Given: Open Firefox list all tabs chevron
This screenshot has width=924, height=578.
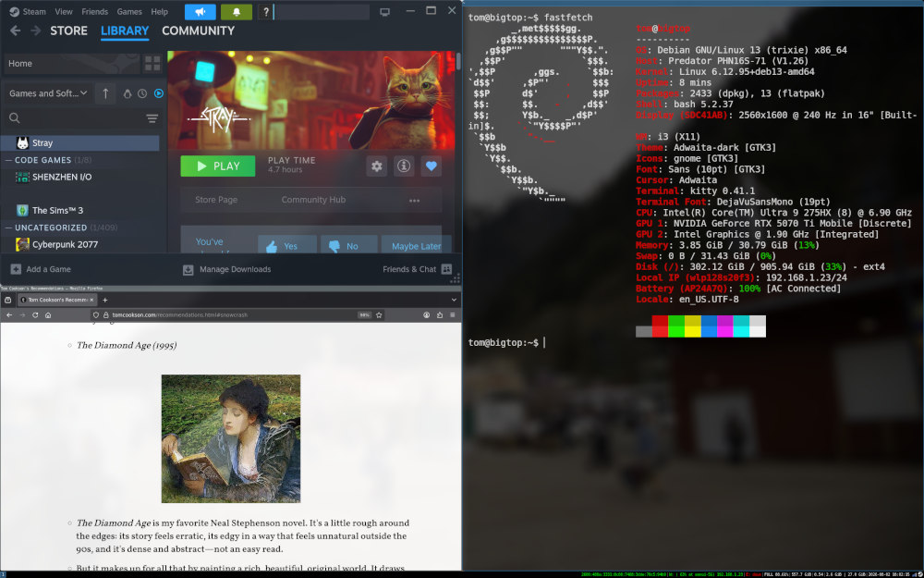Looking at the screenshot, I should (454, 300).
